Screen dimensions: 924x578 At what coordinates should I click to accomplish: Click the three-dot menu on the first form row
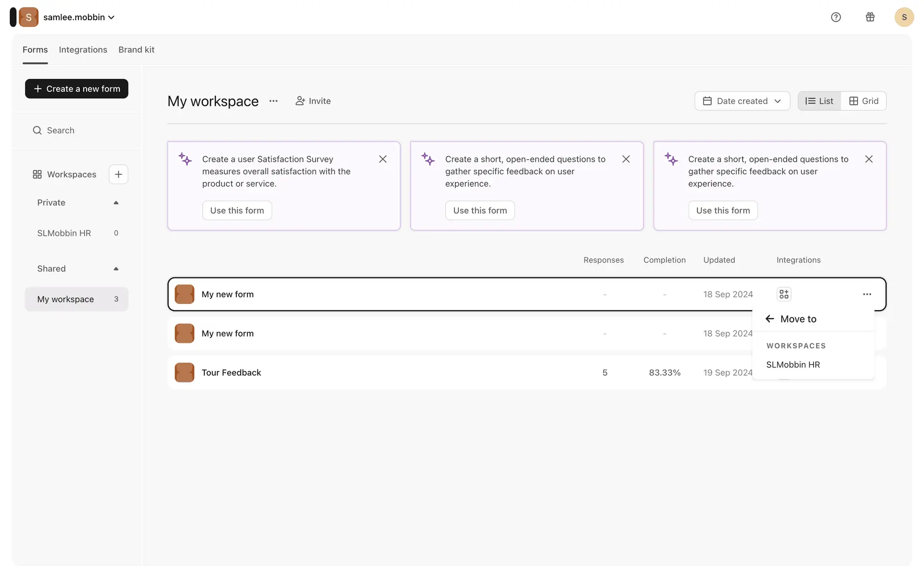[867, 294]
